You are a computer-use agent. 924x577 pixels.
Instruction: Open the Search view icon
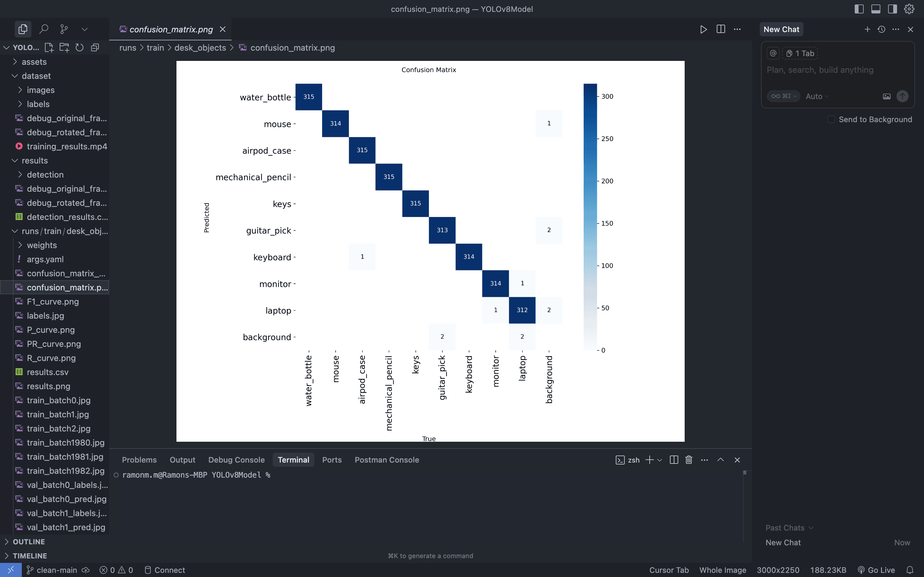coord(44,29)
